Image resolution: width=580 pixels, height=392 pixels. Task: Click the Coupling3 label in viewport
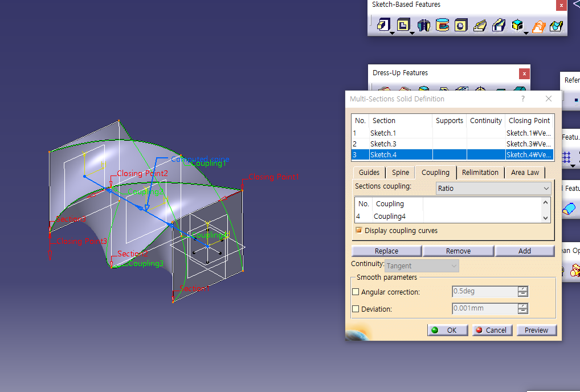(x=146, y=263)
